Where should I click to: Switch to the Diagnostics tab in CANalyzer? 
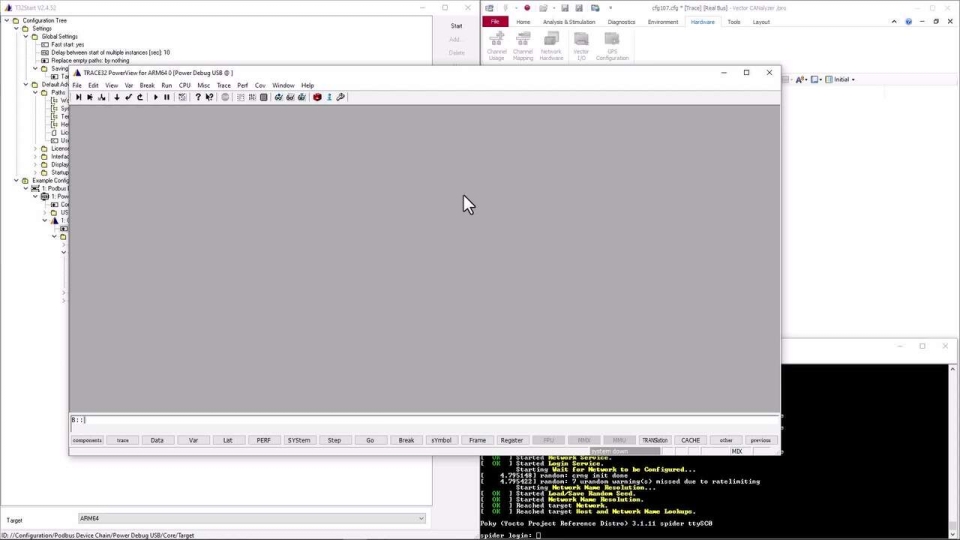tap(621, 22)
